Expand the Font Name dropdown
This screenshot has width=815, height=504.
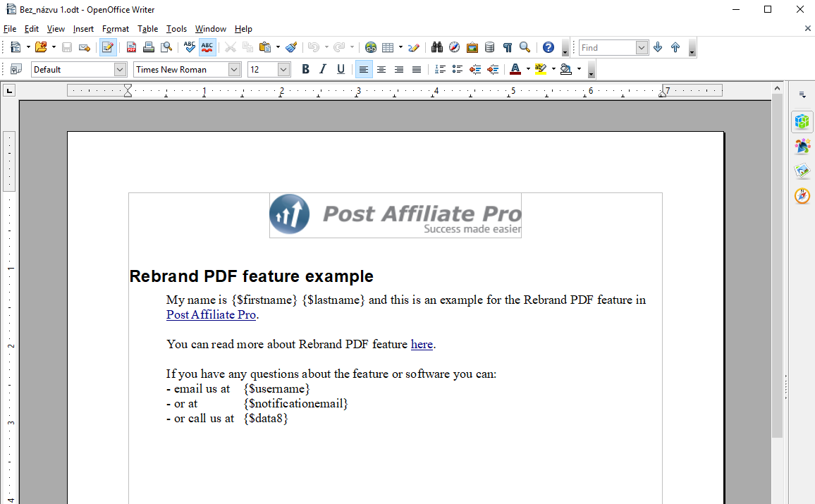pyautogui.click(x=234, y=69)
